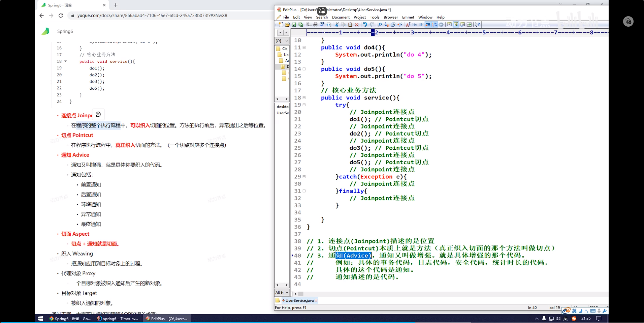Open a file in EditPlus
Image resolution: width=644 pixels, height=323 pixels.
pos(287,24)
